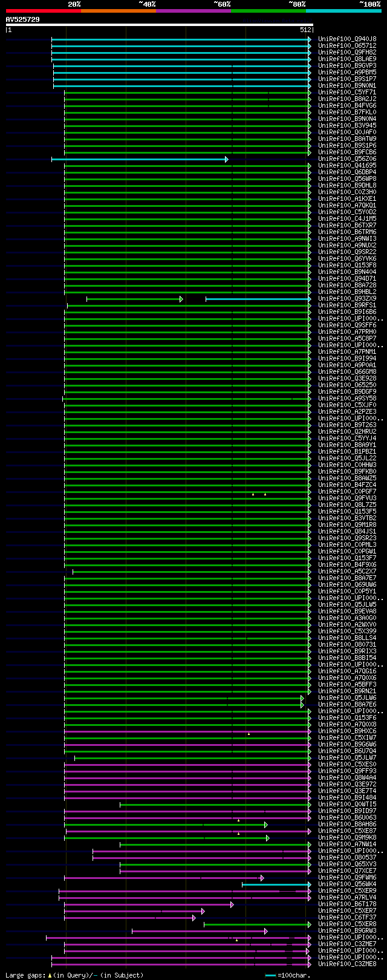This screenshot has width=387, height=980.
Task: Select the UniRef100_B9RN21 label
Action: pyautogui.click(x=347, y=691)
